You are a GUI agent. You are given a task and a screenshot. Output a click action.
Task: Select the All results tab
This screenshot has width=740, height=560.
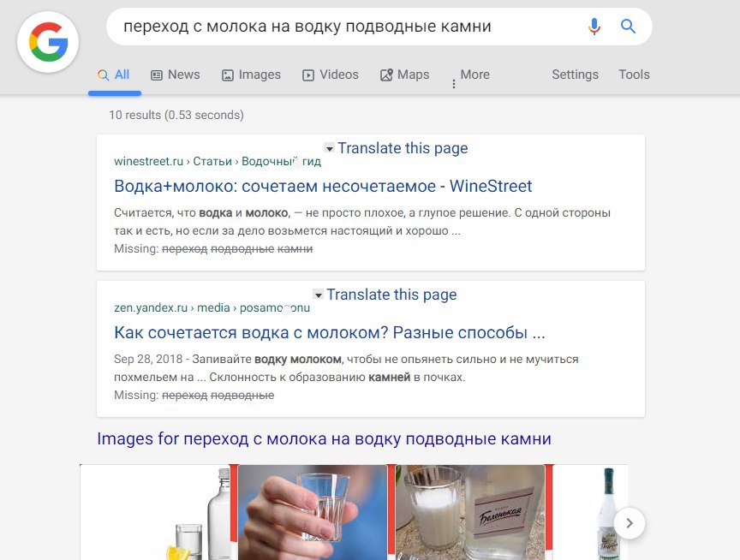(x=114, y=74)
